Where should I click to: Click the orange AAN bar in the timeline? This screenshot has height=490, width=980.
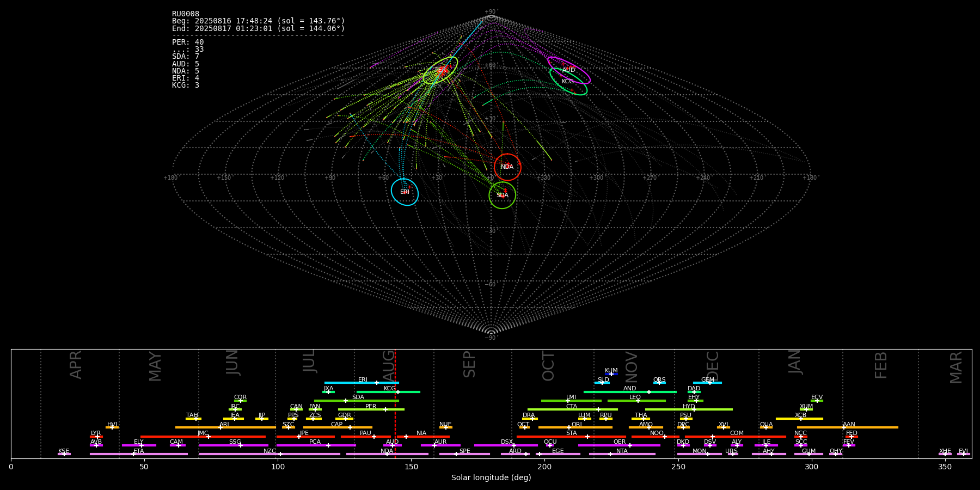[x=848, y=427]
